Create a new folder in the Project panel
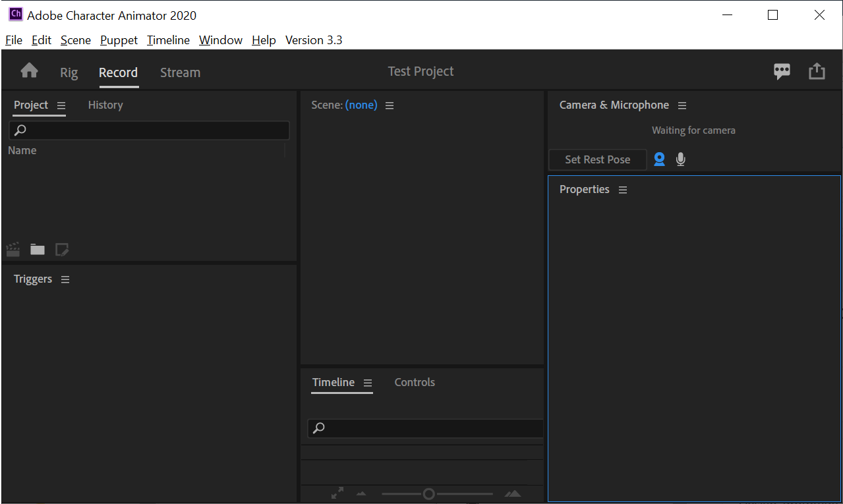The image size is (843, 504). tap(37, 249)
